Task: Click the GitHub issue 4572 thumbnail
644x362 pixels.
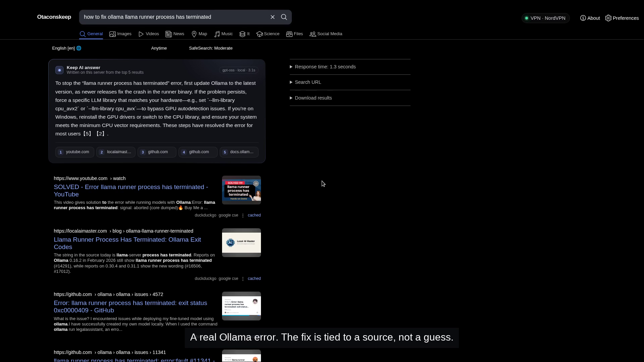Action: click(241, 306)
